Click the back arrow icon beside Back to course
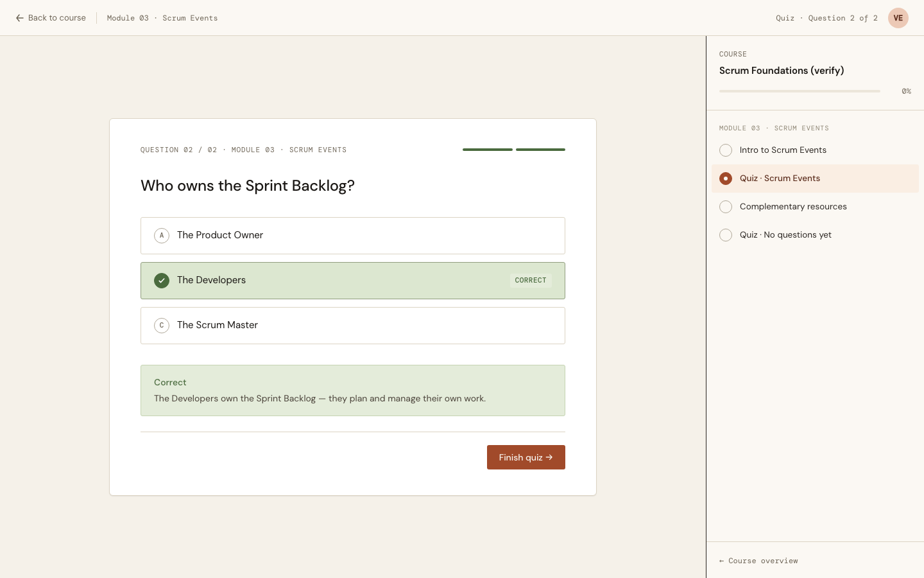 point(20,18)
